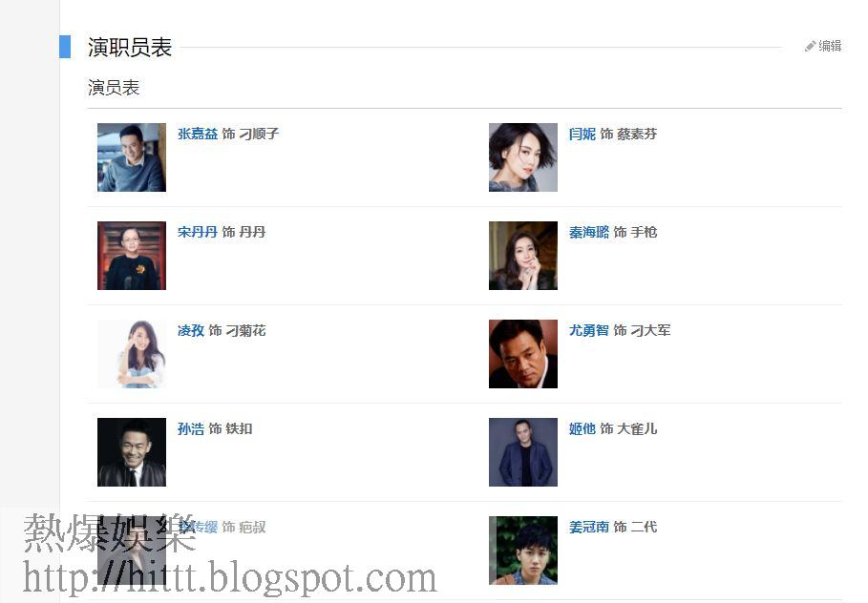Screen dimensions: 868x603
Task: Click 尤勇智's portrait thumbnail
Action: 523,354
